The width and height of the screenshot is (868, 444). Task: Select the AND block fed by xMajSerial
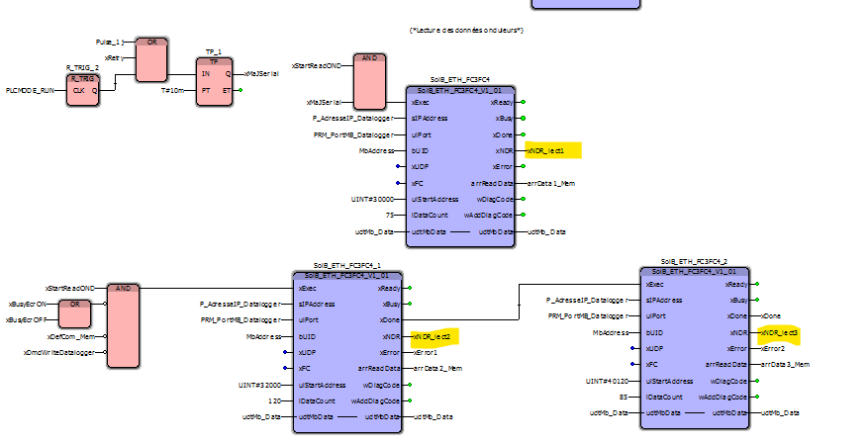367,79
